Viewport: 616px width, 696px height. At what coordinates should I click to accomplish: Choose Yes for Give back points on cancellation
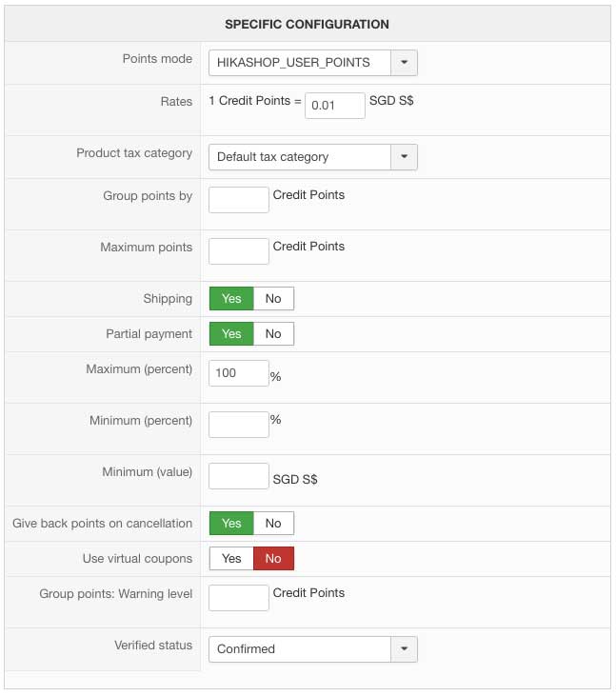click(231, 524)
